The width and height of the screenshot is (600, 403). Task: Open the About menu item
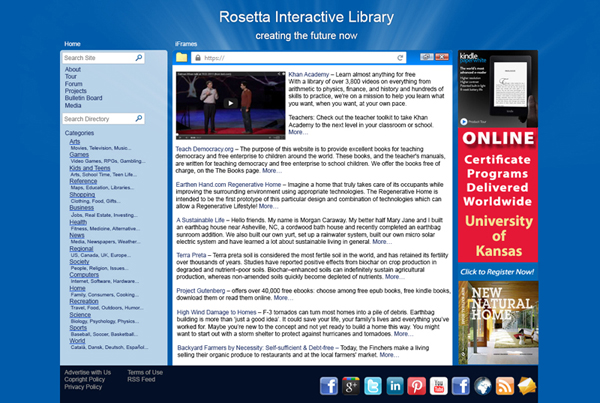[x=73, y=69]
